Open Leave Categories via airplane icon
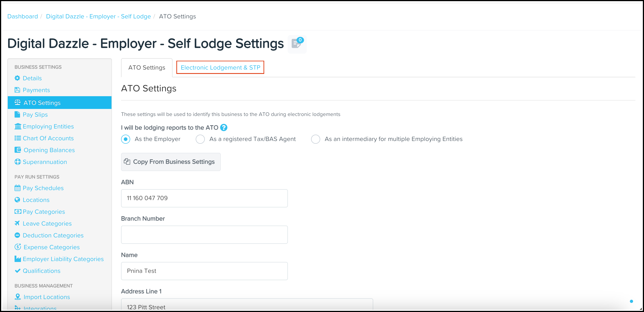This screenshot has height=312, width=644. 17,223
